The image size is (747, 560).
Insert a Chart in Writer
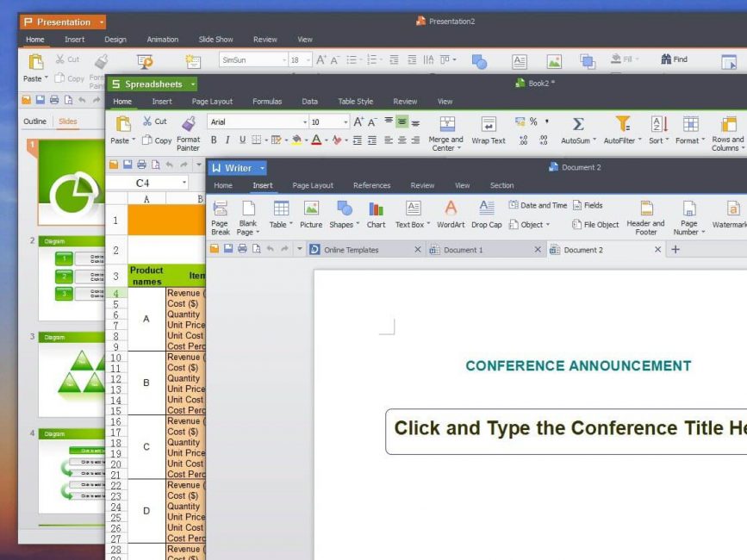point(376,215)
